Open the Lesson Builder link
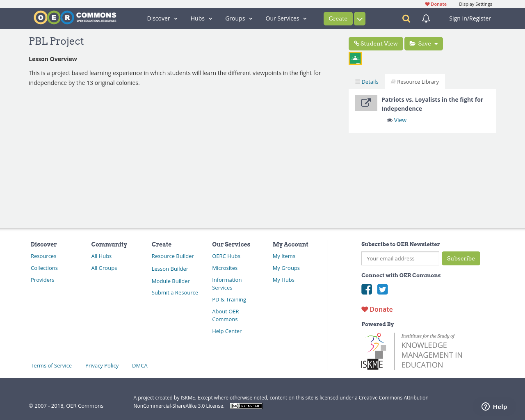This screenshot has height=420, width=525. pos(170,268)
